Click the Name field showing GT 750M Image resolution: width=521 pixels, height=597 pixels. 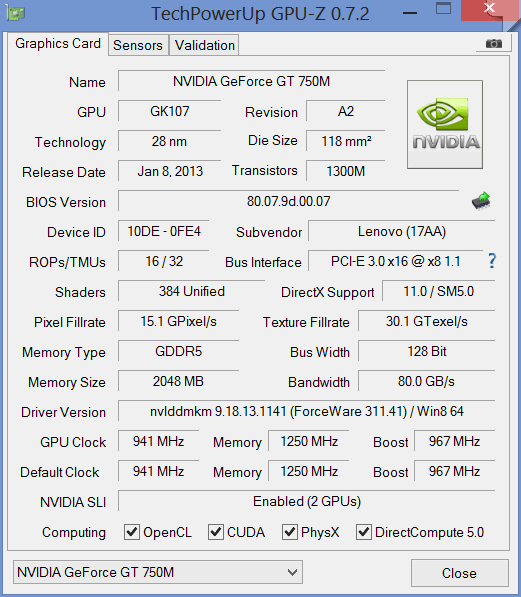(x=251, y=81)
